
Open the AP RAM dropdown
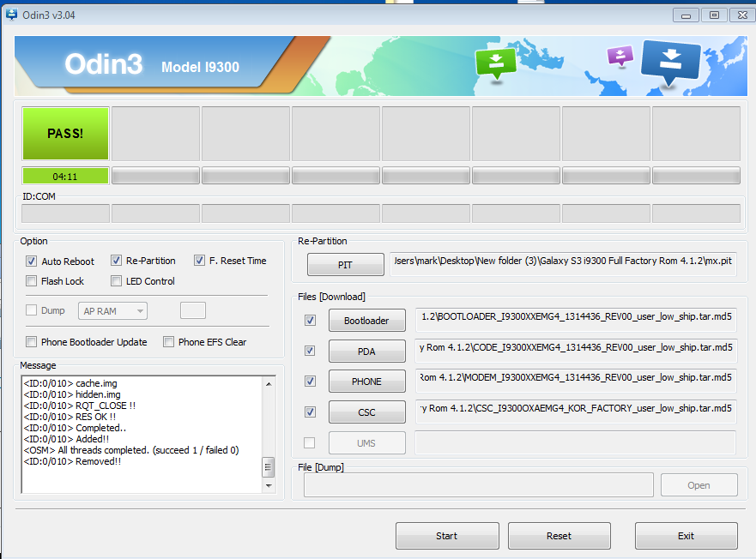tap(112, 311)
